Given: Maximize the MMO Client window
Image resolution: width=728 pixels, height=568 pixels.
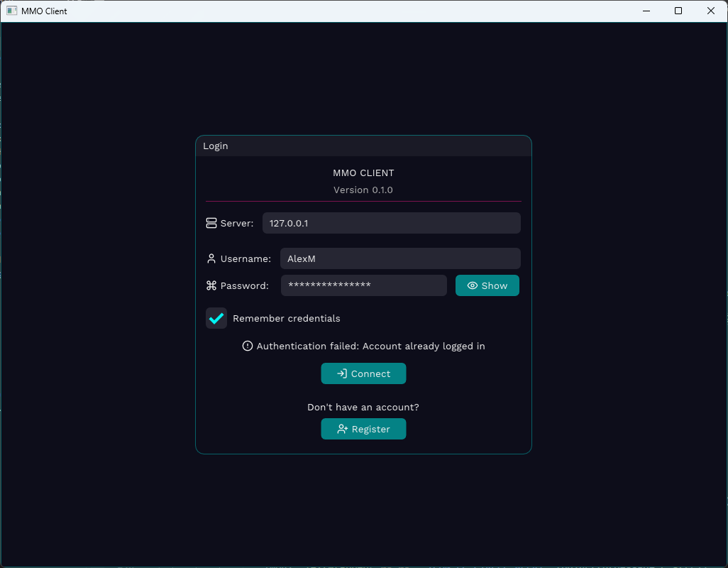Looking at the screenshot, I should pyautogui.click(x=678, y=11).
